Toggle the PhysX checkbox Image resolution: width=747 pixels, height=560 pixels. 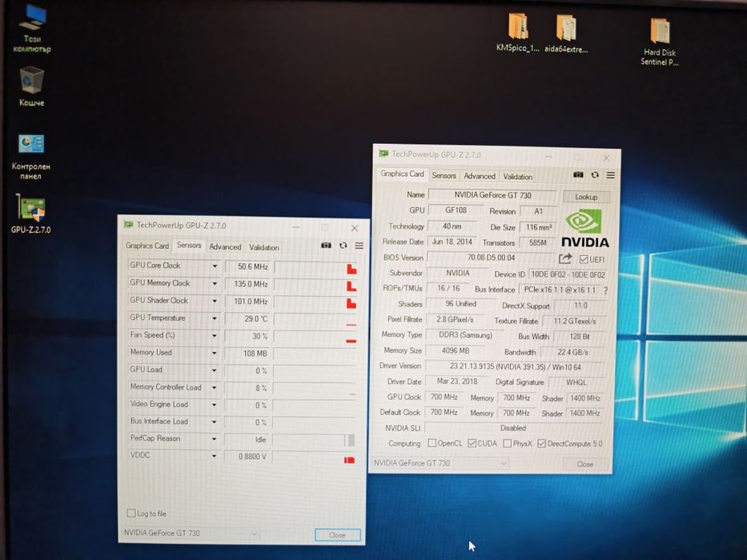click(507, 443)
